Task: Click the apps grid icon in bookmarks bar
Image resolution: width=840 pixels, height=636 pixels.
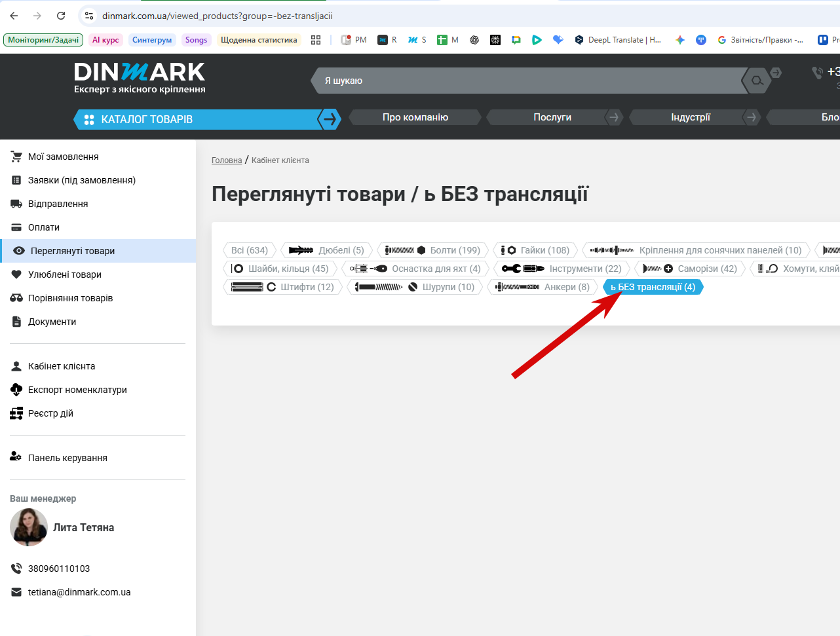Action: click(x=316, y=40)
